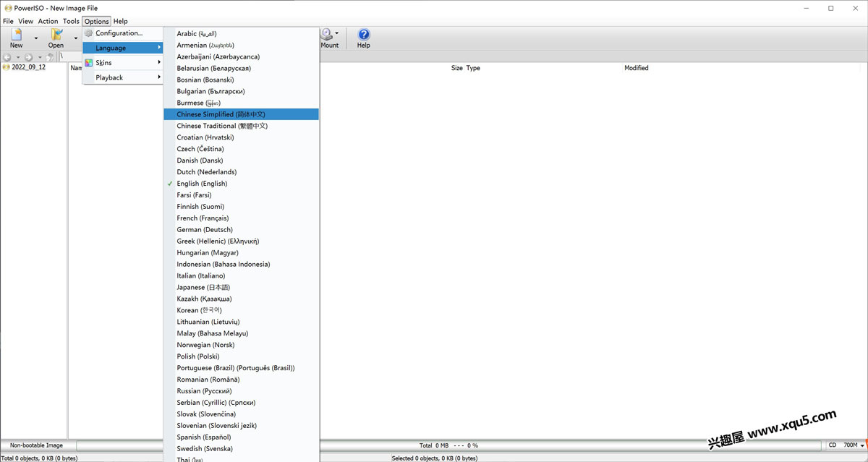Viewport: 868px width, 462px height.
Task: Click the Size column header
Action: [x=456, y=68]
